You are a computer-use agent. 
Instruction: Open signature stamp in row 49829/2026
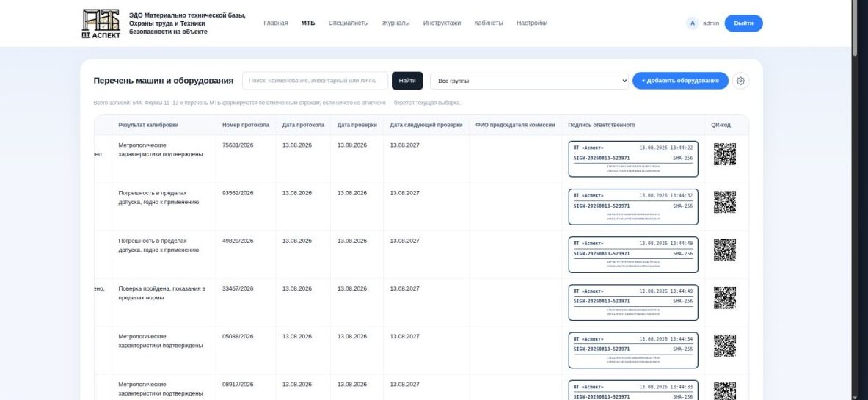[x=633, y=255]
